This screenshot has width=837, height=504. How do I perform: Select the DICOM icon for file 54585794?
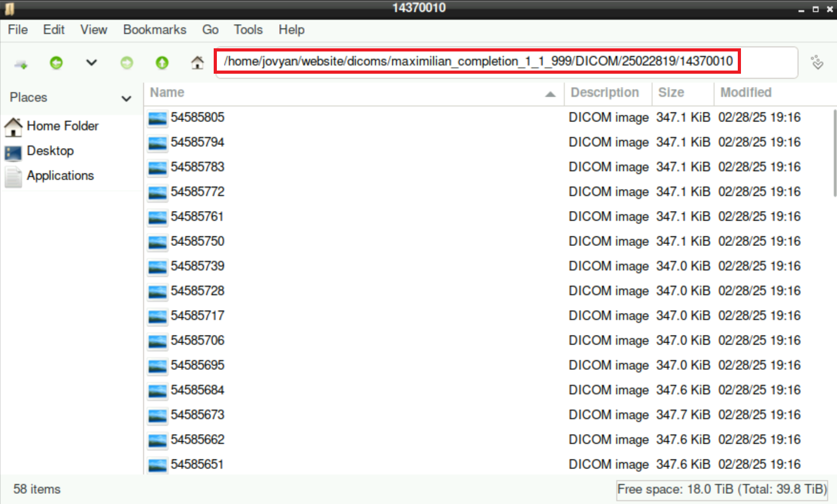157,143
